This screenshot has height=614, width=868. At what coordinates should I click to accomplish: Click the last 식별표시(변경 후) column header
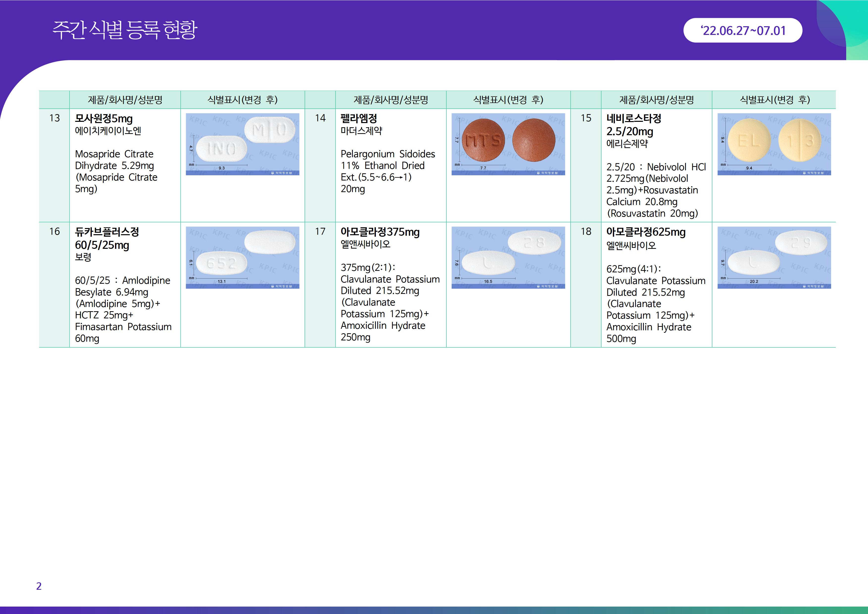774,100
